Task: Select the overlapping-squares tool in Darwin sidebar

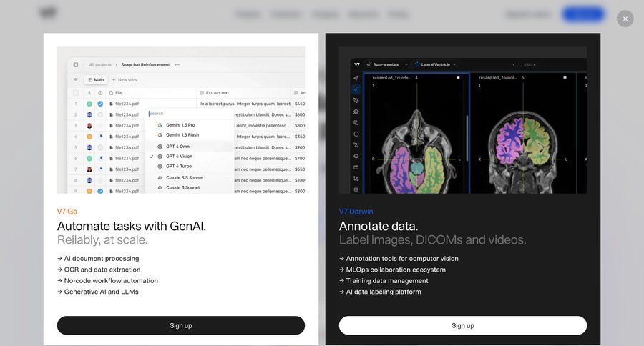Action: [x=356, y=123]
